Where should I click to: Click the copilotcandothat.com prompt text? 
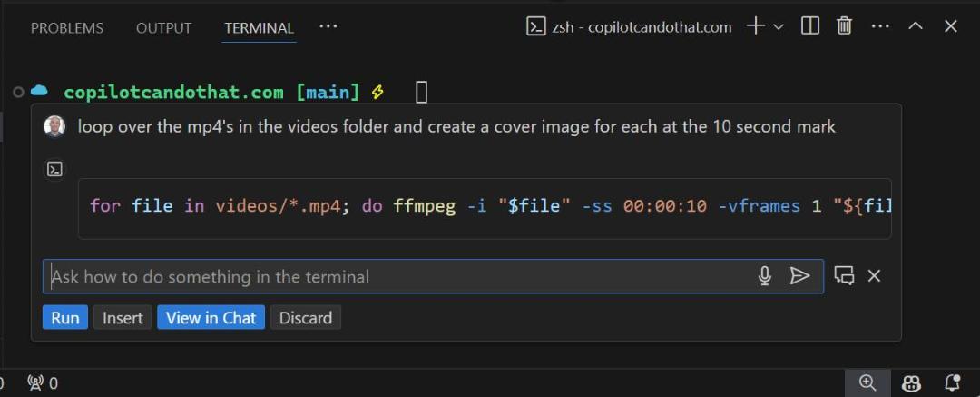(173, 93)
